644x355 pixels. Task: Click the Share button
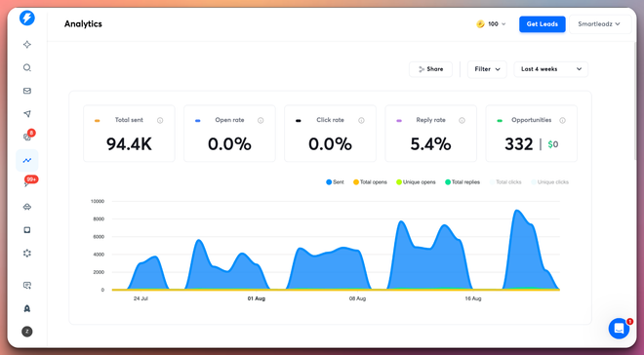430,69
